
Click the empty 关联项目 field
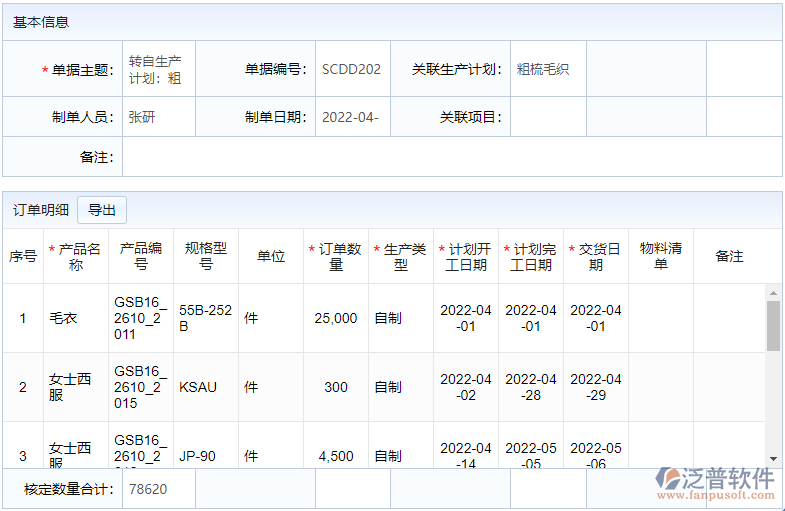pos(547,117)
